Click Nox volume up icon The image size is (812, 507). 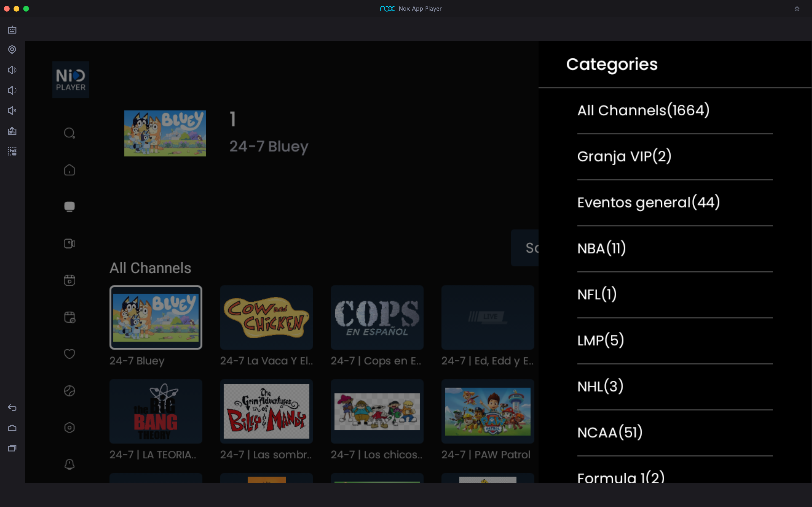pyautogui.click(x=12, y=70)
